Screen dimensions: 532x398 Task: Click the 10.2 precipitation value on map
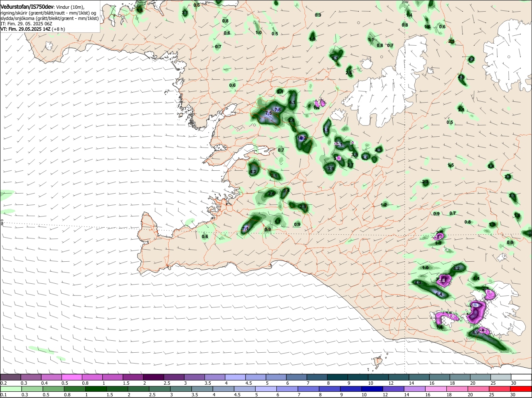tap(302, 138)
